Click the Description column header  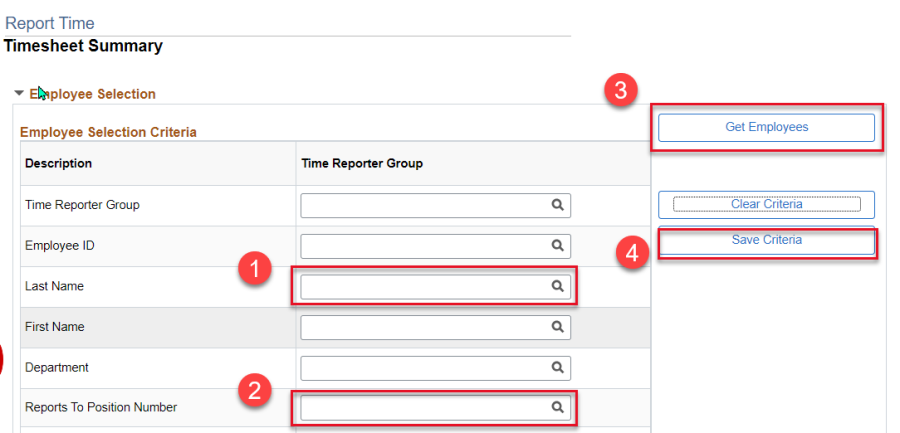click(59, 164)
